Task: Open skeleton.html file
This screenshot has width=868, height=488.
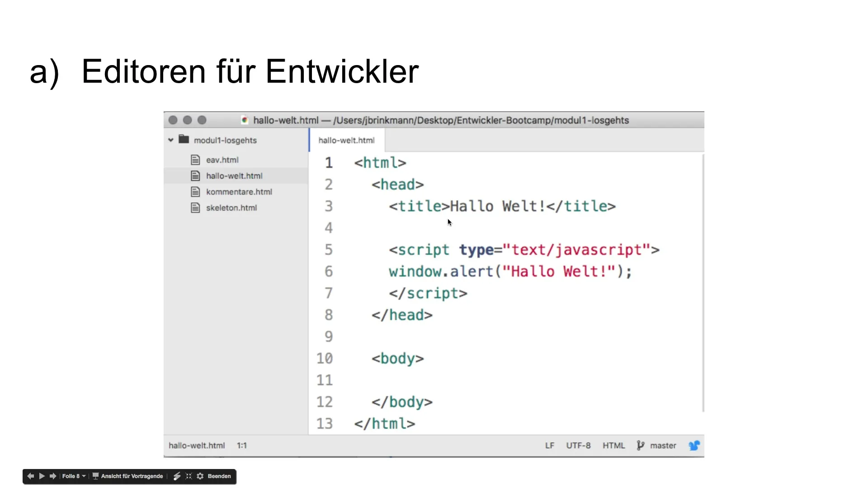Action: tap(231, 207)
